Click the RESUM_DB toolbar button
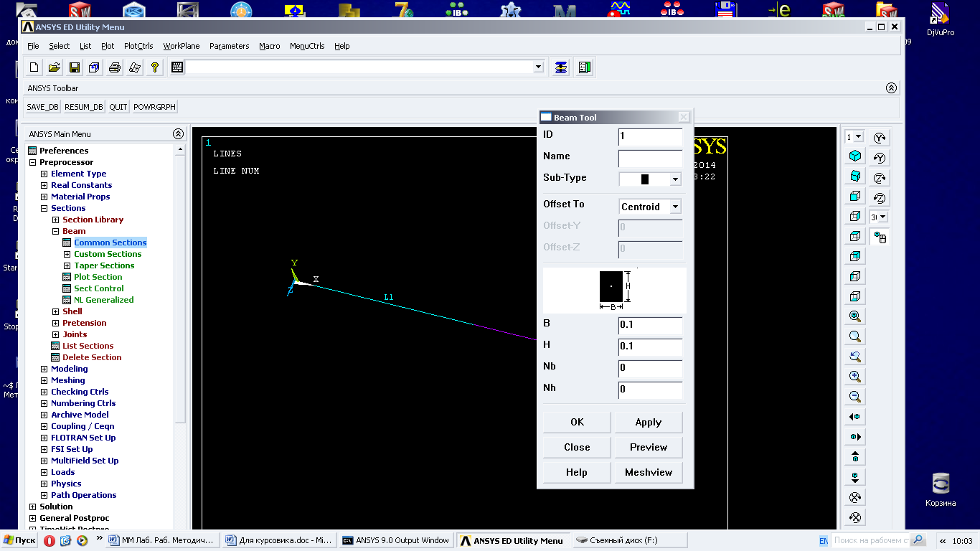 pyautogui.click(x=84, y=107)
